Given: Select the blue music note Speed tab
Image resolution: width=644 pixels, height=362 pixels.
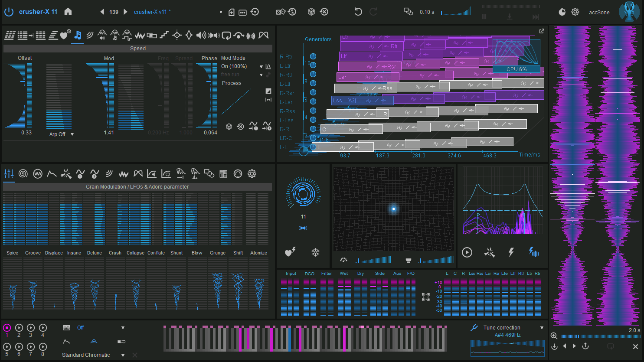Looking at the screenshot, I should click(78, 35).
